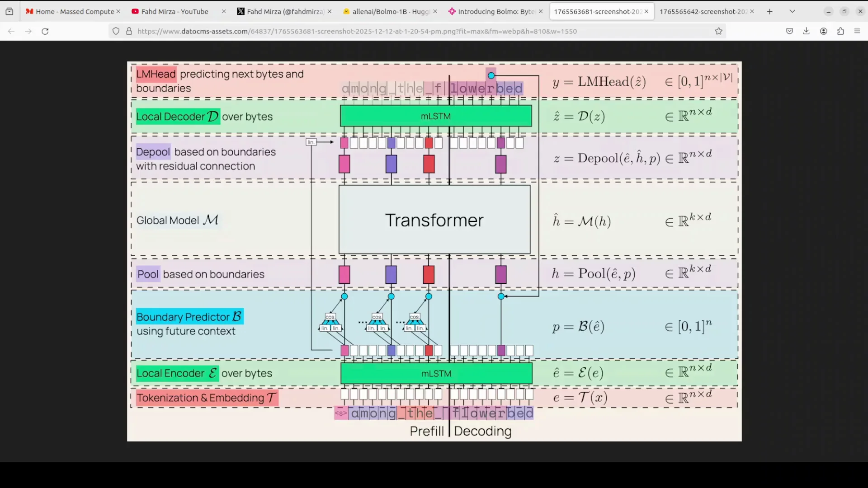The image size is (868, 488).
Task: Reload the current page
Action: point(45,31)
